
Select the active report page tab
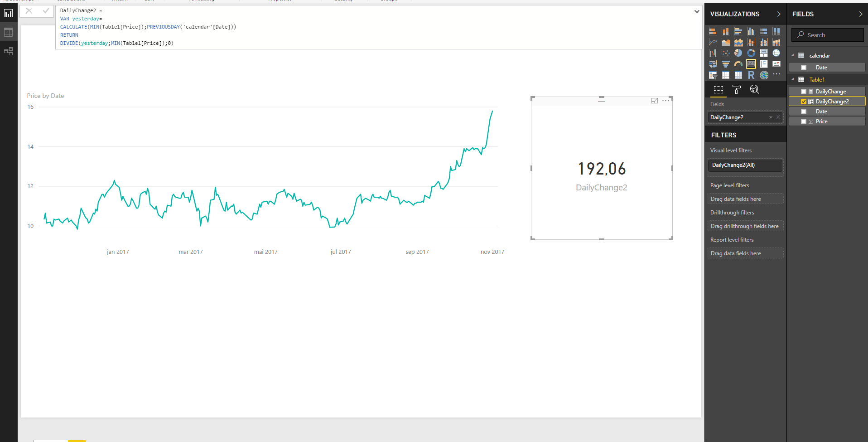click(77, 441)
